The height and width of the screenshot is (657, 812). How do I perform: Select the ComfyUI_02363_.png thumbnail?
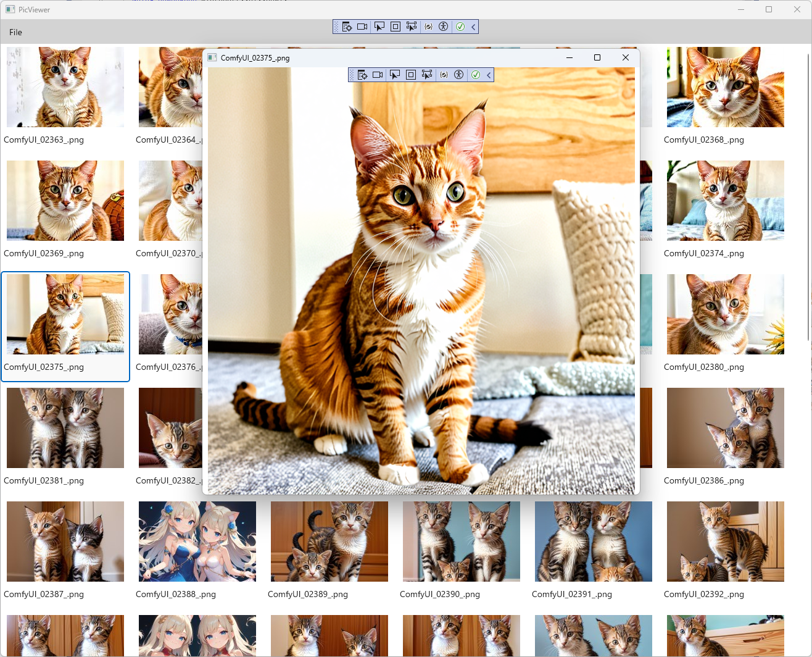(x=65, y=87)
